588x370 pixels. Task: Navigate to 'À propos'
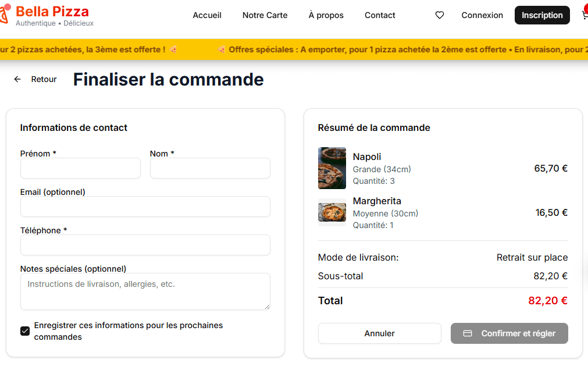[x=326, y=15]
